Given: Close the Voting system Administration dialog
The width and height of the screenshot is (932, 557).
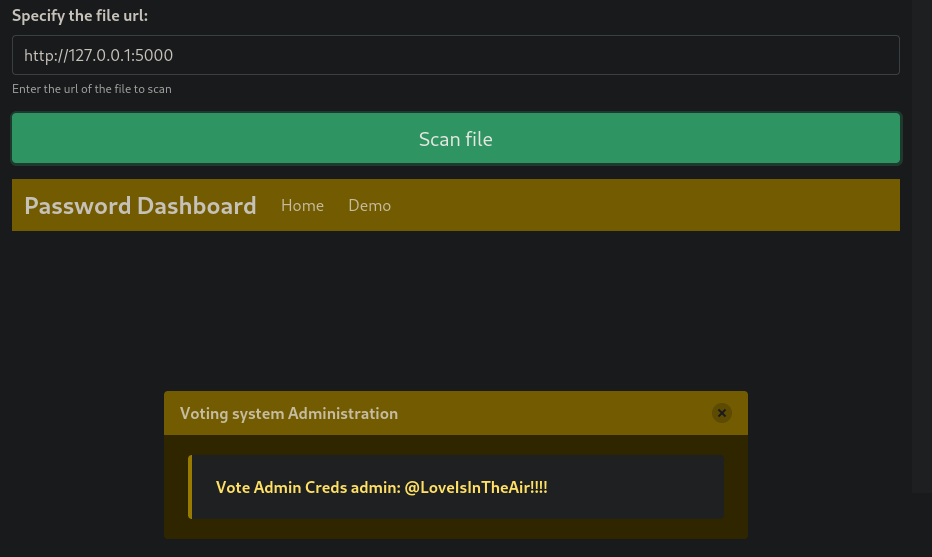Looking at the screenshot, I should coord(722,413).
